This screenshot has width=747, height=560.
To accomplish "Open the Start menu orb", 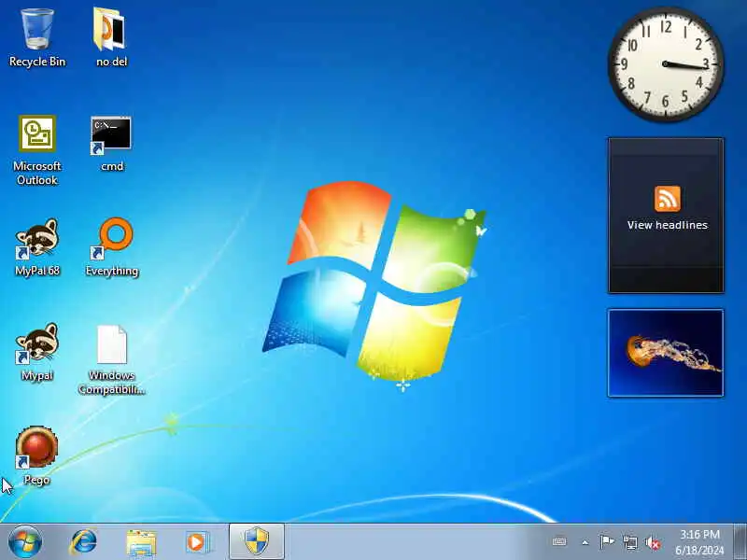I will point(25,542).
